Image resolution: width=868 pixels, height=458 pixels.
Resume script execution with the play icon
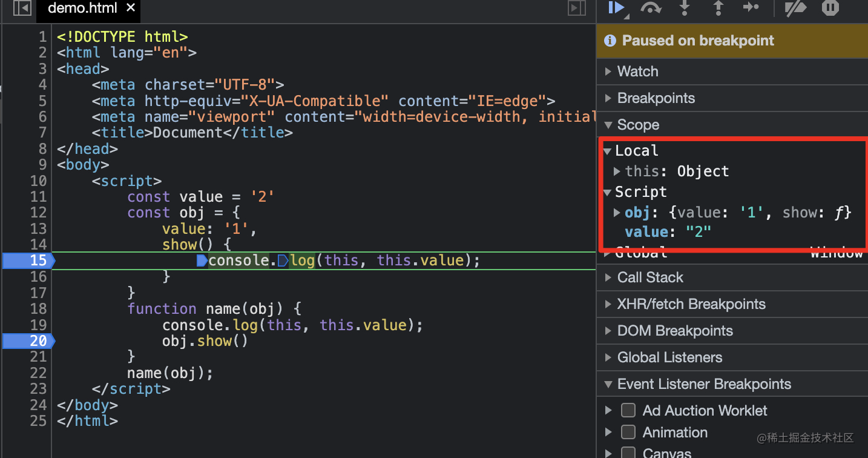click(x=616, y=7)
